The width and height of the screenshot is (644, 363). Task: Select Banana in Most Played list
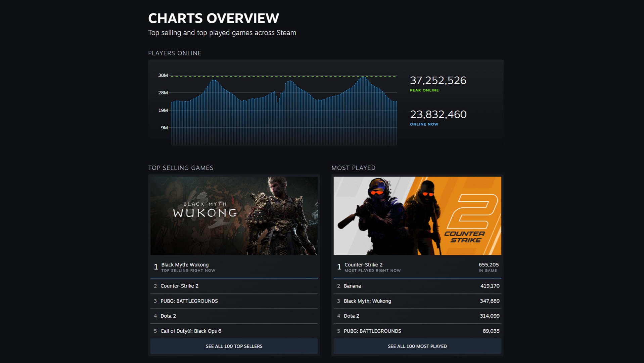click(x=352, y=286)
